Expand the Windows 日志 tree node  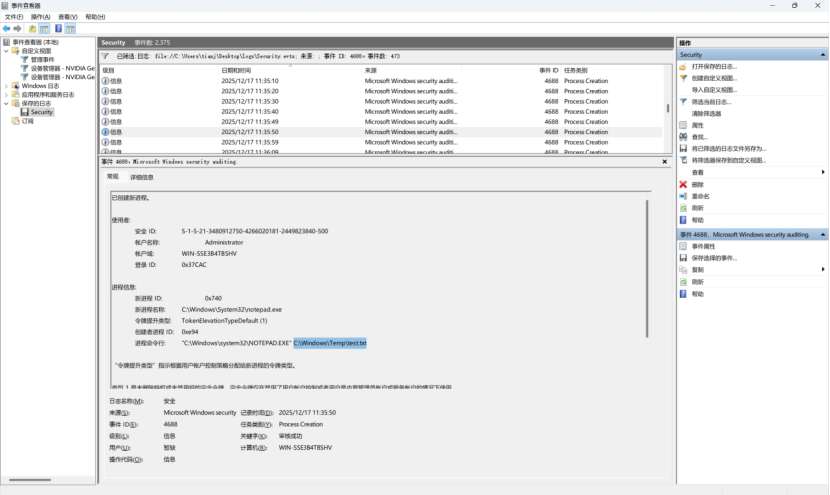click(6, 86)
